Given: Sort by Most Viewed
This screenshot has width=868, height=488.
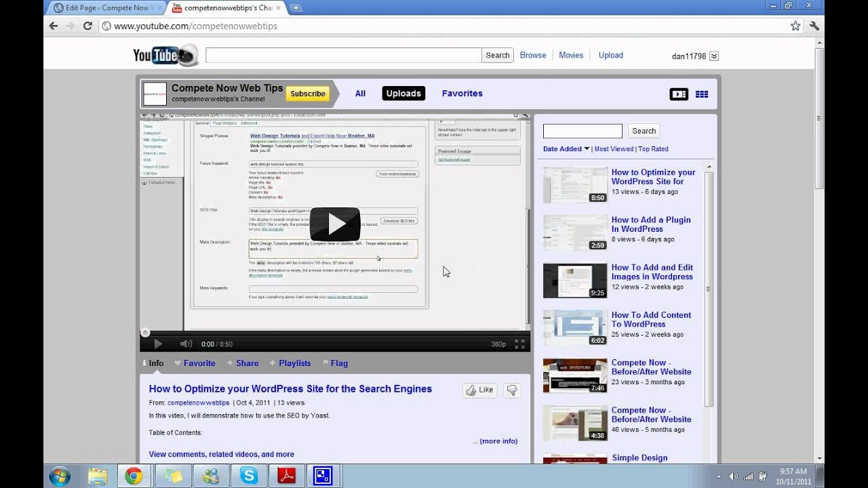Looking at the screenshot, I should (x=614, y=149).
